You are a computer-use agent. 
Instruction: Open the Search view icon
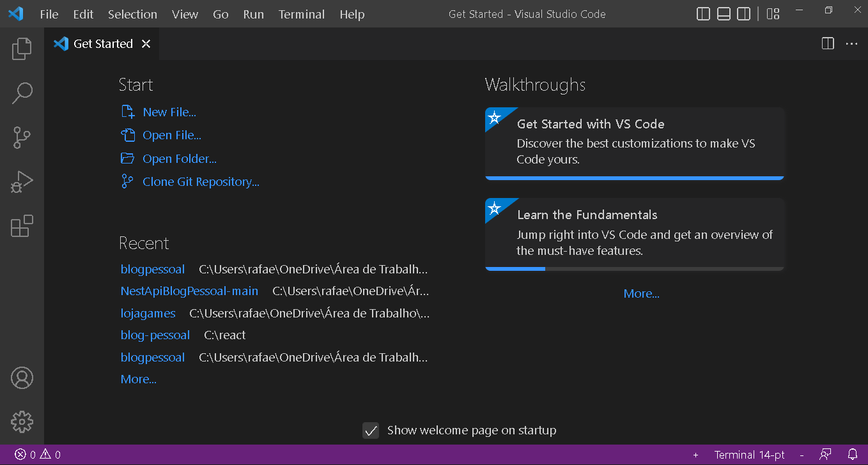click(22, 93)
